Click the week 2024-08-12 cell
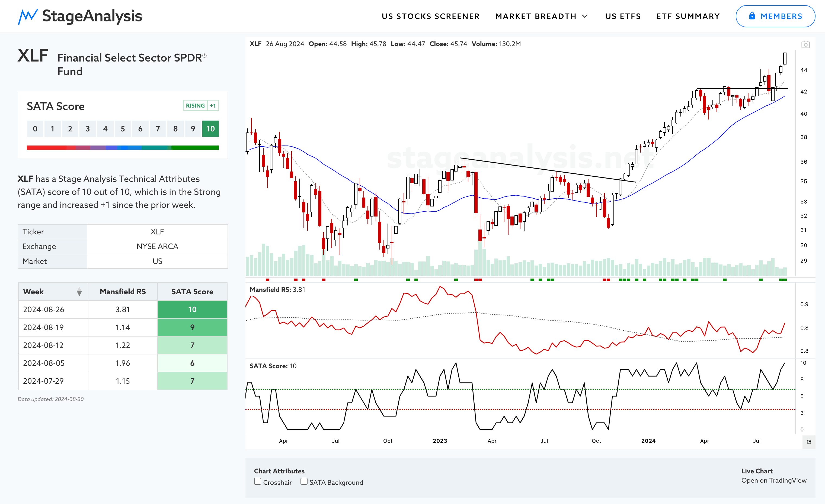This screenshot has height=504, width=825. (x=53, y=345)
